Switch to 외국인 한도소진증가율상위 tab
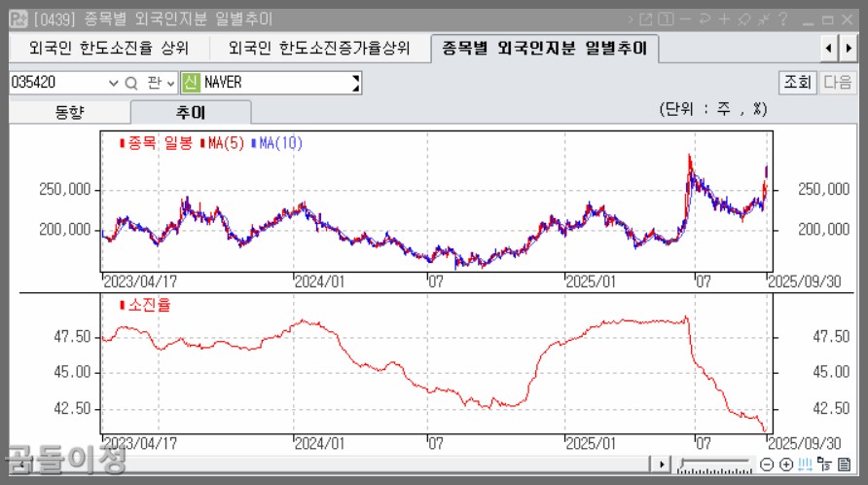868x485 pixels. click(319, 49)
